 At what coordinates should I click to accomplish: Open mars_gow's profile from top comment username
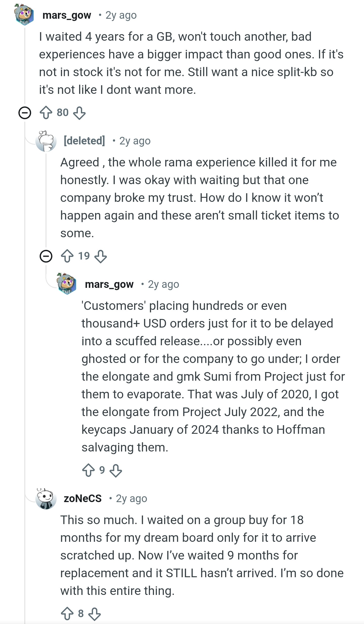(x=67, y=15)
